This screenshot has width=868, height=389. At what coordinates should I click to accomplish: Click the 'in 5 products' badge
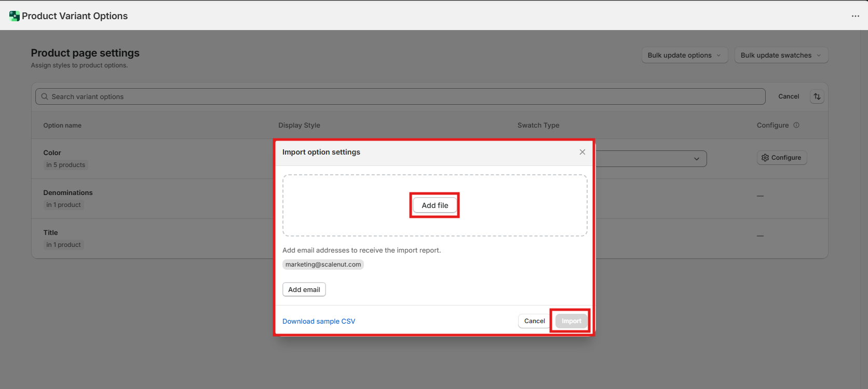(65, 165)
